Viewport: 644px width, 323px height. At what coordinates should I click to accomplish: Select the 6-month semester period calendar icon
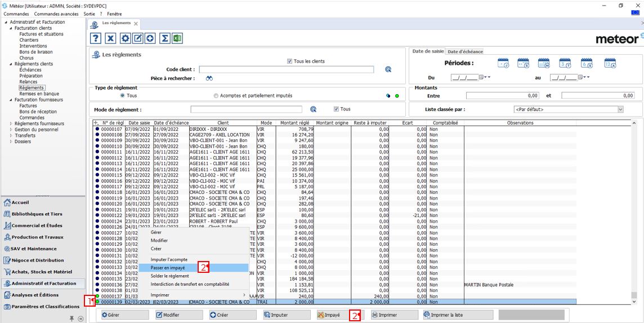pos(587,63)
